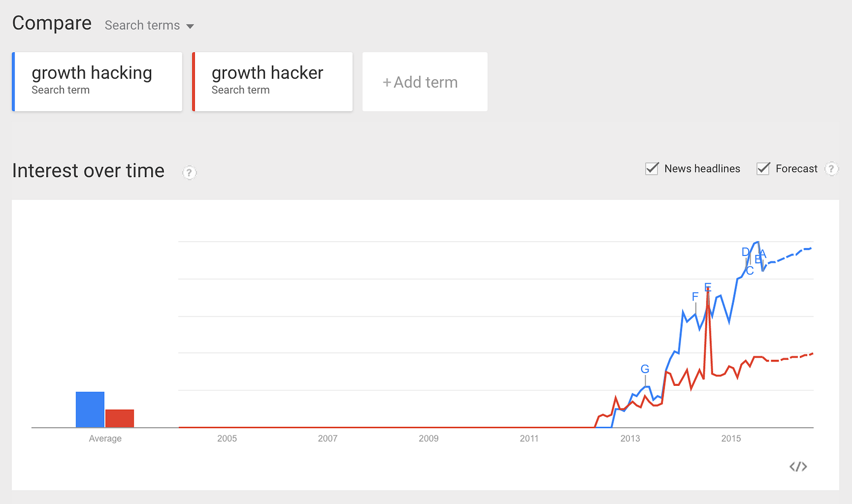Click the Compare heading

(52, 23)
